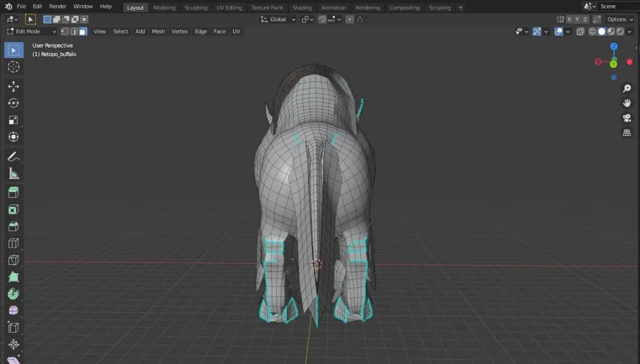Image resolution: width=640 pixels, height=364 pixels.
Task: Add a new workspace tab
Action: point(461,7)
